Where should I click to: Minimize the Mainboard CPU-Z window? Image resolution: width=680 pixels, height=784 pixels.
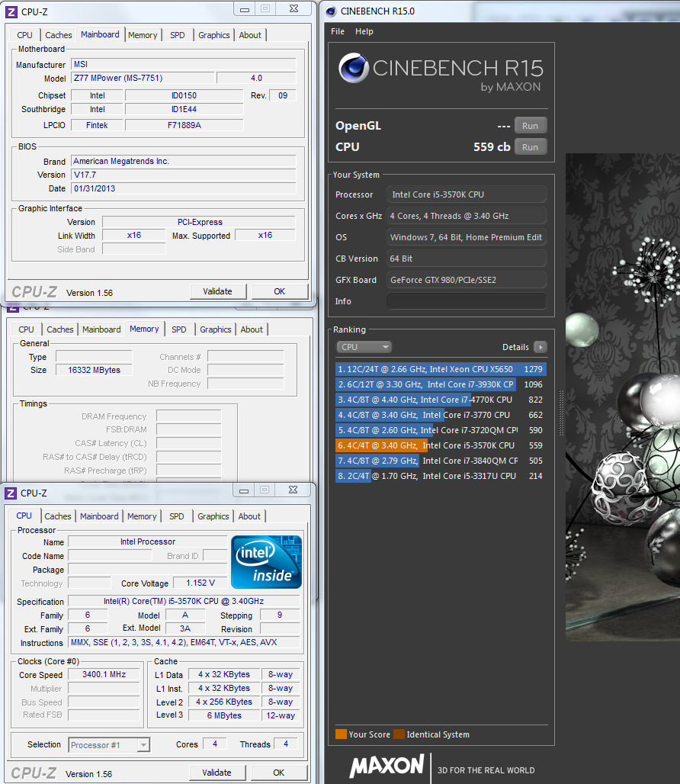tap(245, 9)
